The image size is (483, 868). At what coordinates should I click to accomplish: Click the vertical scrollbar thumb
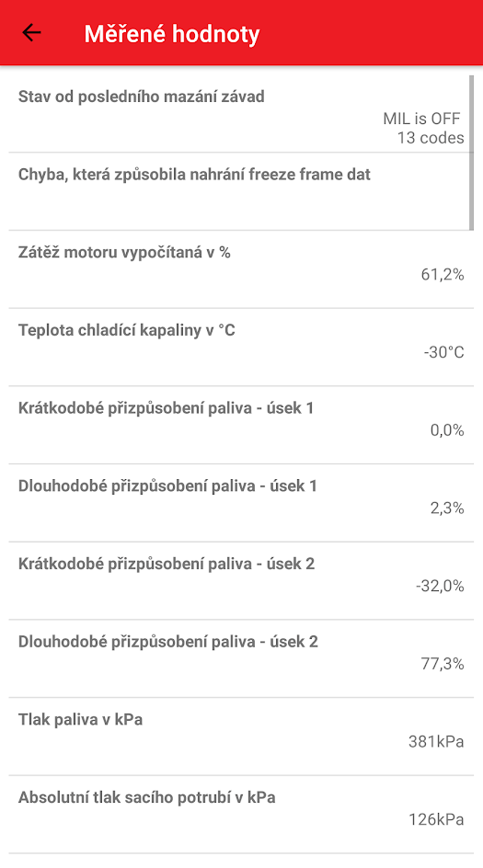[471, 153]
